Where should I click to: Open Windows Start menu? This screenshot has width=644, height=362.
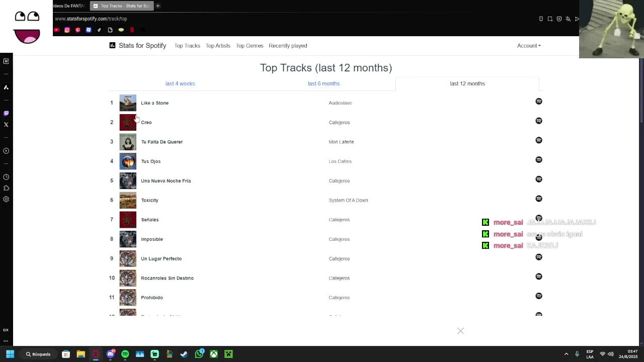(x=10, y=354)
